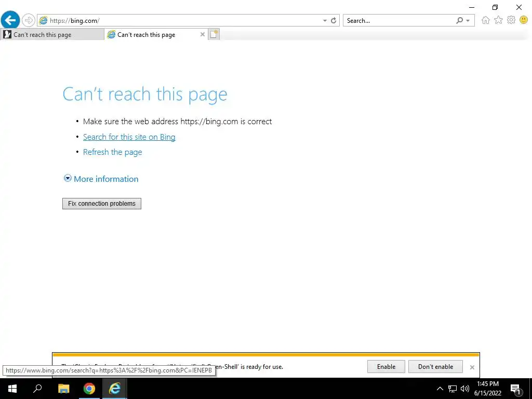Click in the https://bing.com/ address field
The image size is (532, 399).
[183, 20]
